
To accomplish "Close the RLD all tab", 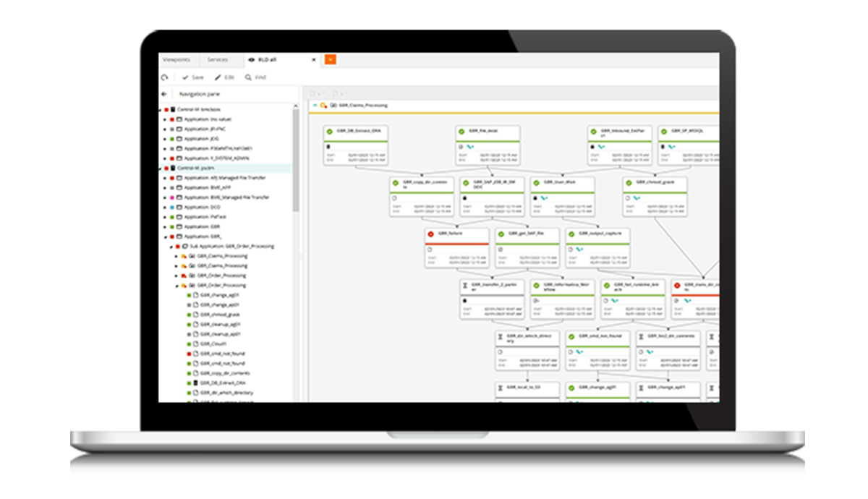I will [x=313, y=60].
